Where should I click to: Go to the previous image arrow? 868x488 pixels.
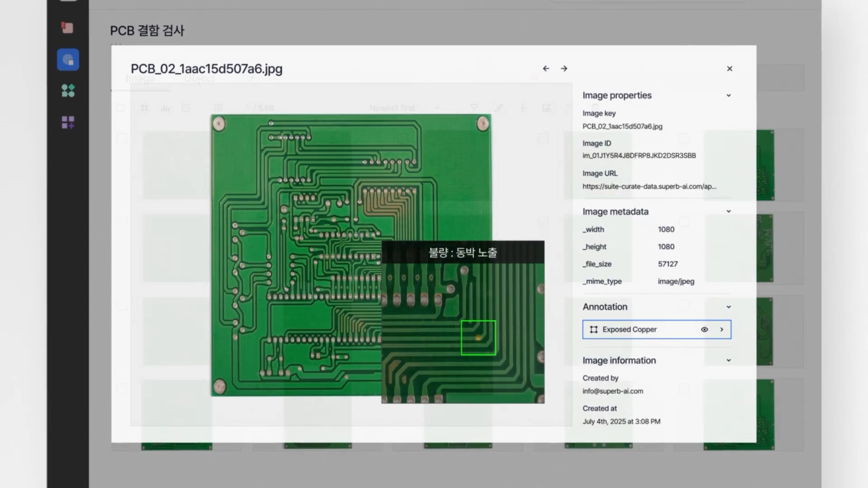coord(546,69)
